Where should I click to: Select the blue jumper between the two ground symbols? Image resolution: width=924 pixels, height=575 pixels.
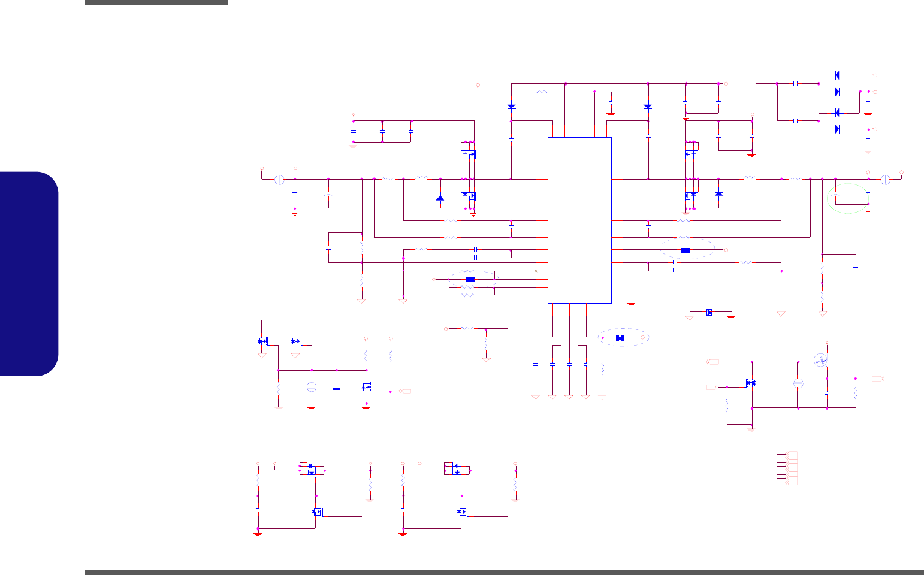tap(709, 313)
